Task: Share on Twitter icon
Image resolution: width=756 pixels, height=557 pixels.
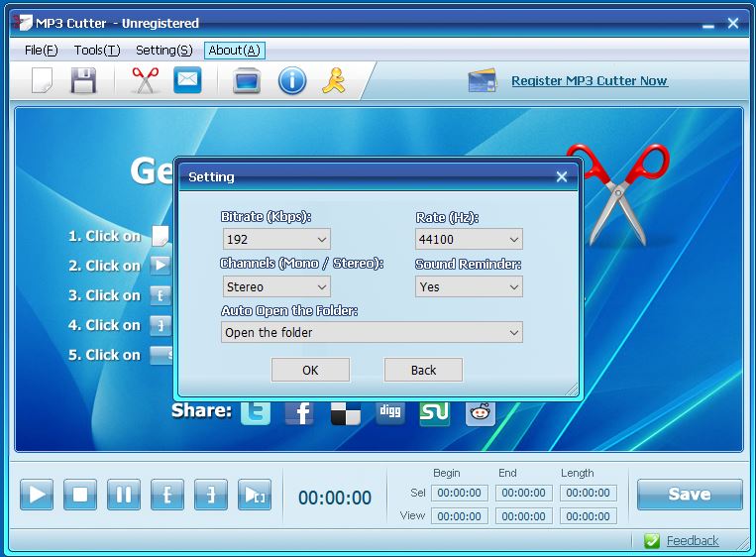Action: 256,413
